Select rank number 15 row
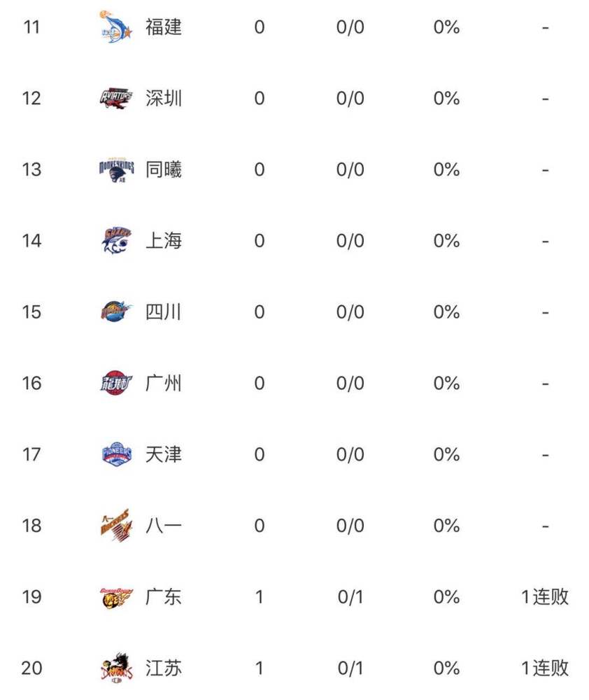 [294, 311]
